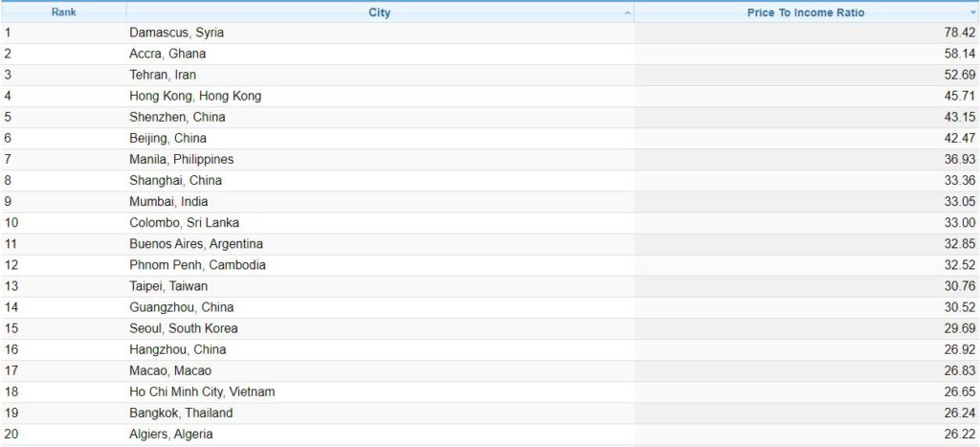
Task: Click Hong Kong, Hong Kong entry
Action: pyautogui.click(x=195, y=97)
